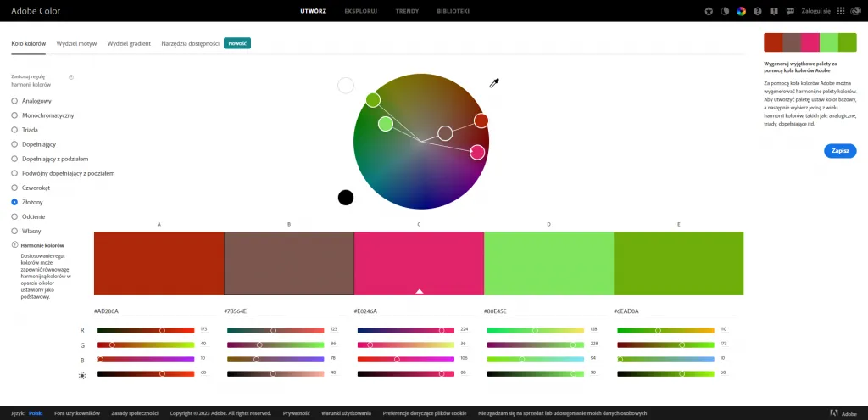The height and width of the screenshot is (420, 868).
Task: Open the EKSPLORUJ menu
Action: coord(361,11)
